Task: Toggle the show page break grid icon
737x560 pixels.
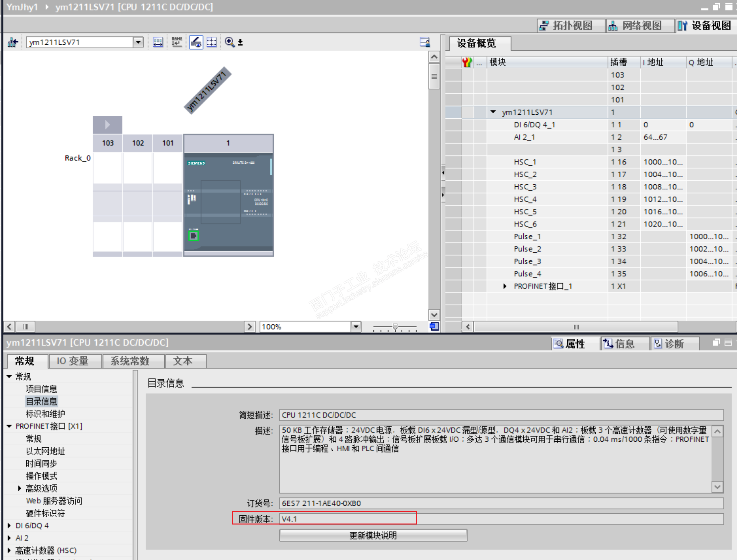Action: tap(212, 42)
